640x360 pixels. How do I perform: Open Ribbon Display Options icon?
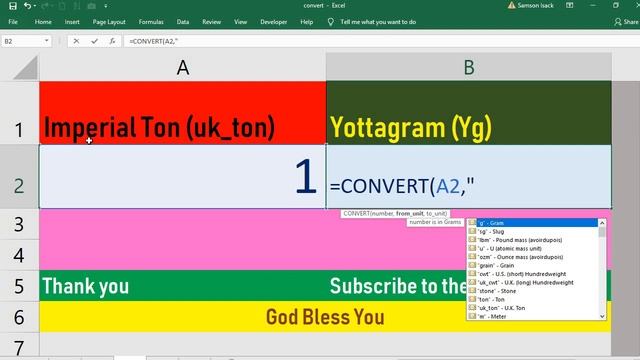tap(570, 5)
